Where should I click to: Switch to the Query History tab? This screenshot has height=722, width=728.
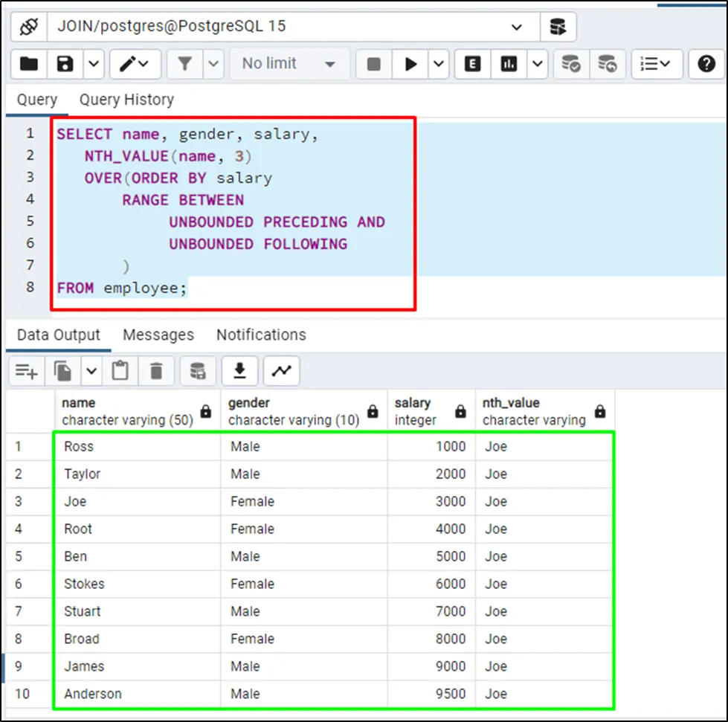point(126,100)
